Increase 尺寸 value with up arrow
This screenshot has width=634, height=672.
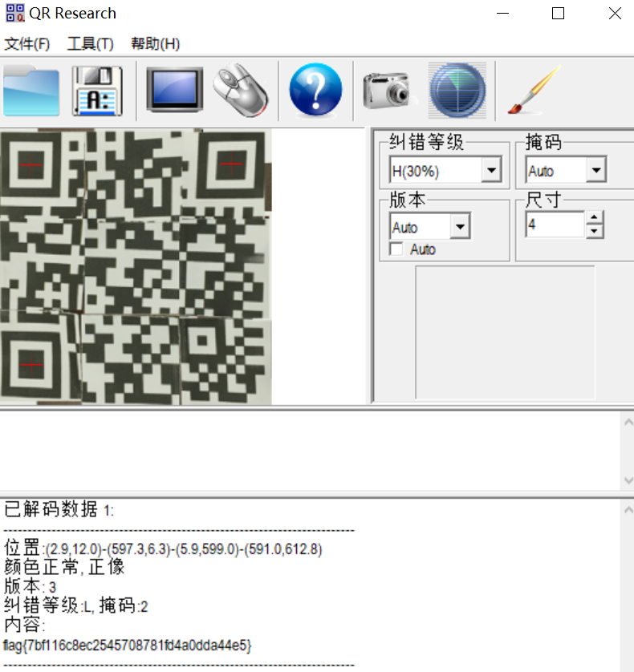594,217
